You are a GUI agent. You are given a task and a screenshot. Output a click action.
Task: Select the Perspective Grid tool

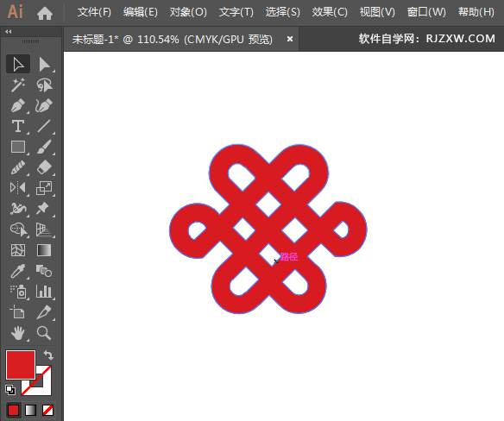(x=44, y=229)
